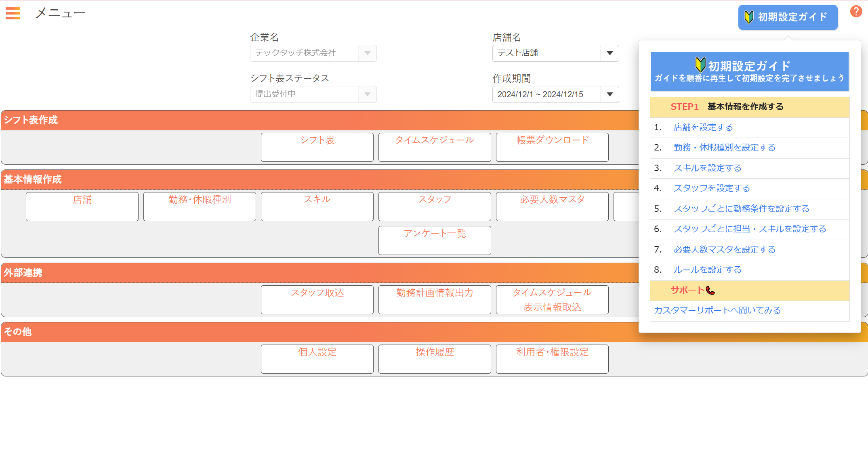Click the 初期設定ガイド button

click(x=788, y=17)
